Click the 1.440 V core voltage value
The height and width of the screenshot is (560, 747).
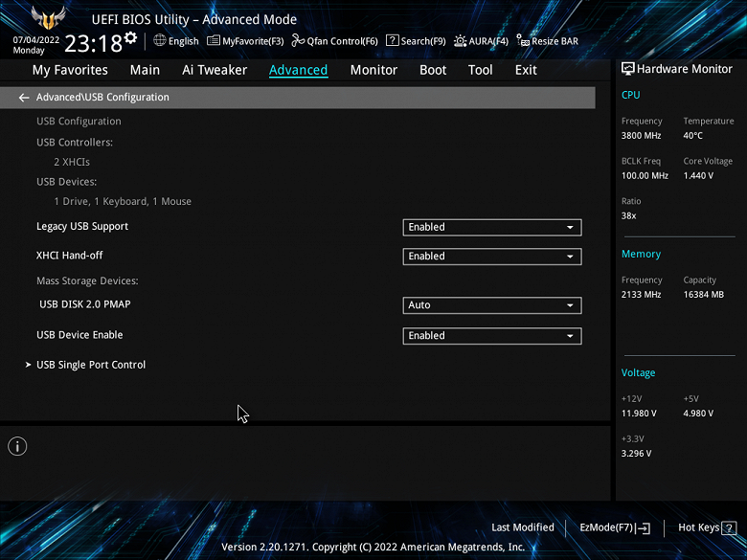tap(698, 176)
